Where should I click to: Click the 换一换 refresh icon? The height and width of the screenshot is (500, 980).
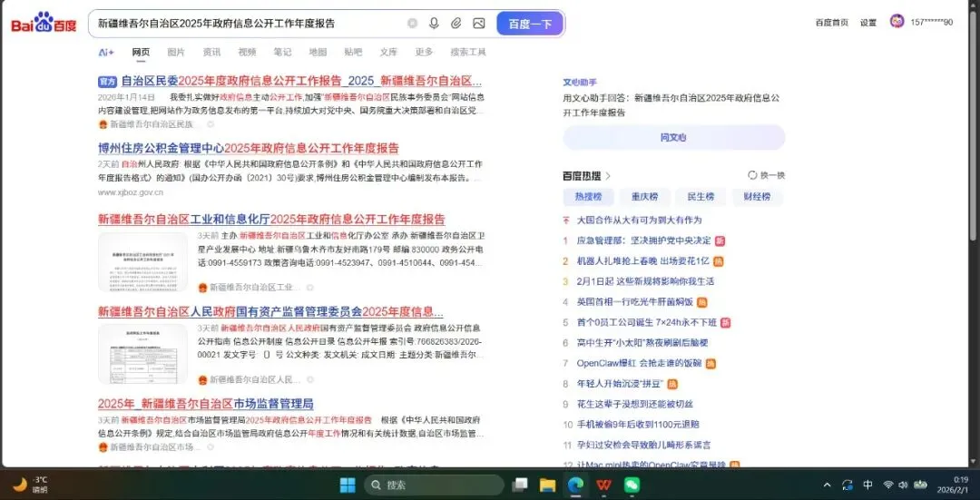752,176
